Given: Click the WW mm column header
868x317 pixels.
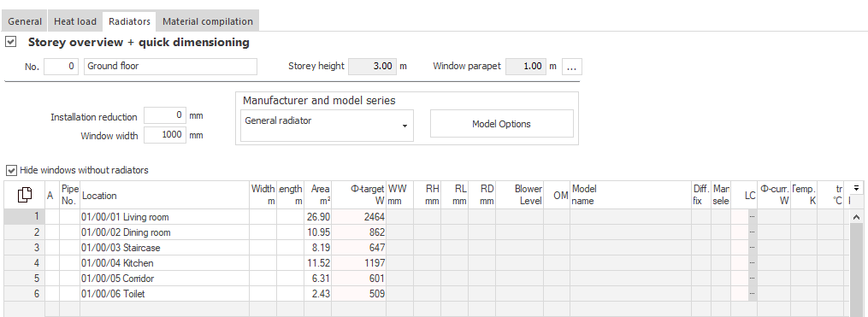Looking at the screenshot, I should (399, 196).
